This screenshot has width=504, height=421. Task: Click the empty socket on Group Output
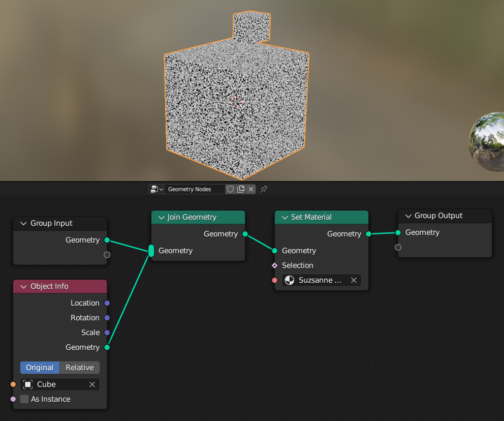[x=398, y=247]
